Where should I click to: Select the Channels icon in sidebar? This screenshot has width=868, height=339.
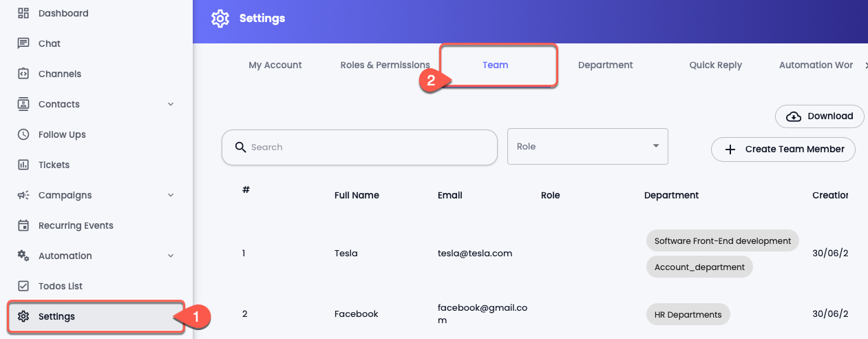click(23, 74)
